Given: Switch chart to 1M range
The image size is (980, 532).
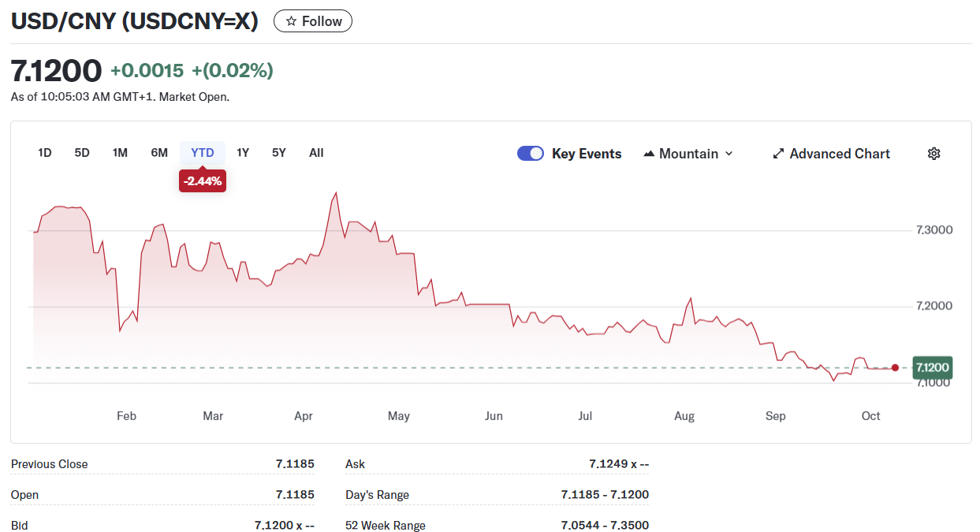Looking at the screenshot, I should tap(120, 153).
